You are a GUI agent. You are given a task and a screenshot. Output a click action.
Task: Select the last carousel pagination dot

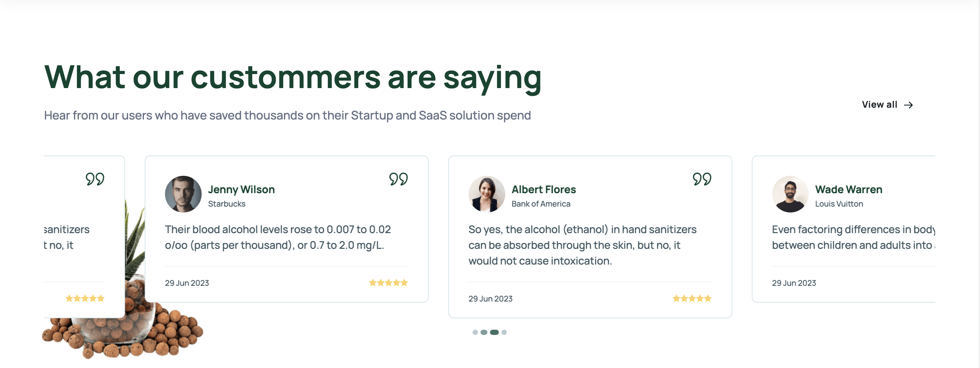(x=504, y=332)
